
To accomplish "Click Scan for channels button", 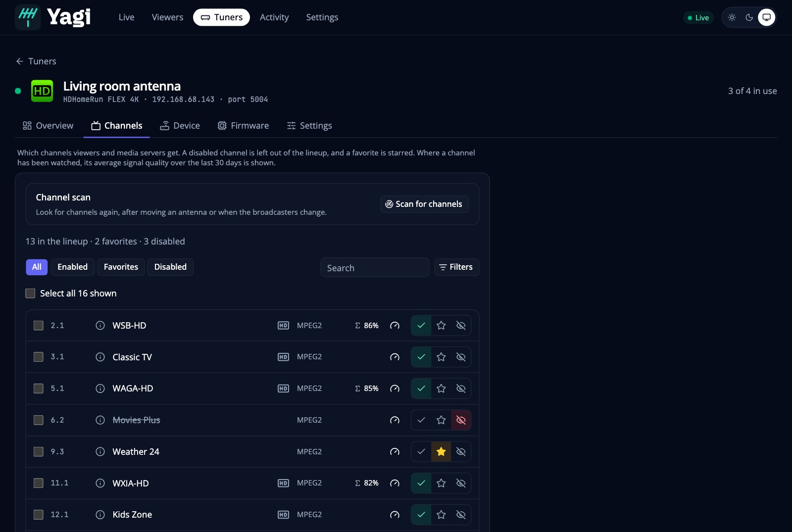I will 424,204.
